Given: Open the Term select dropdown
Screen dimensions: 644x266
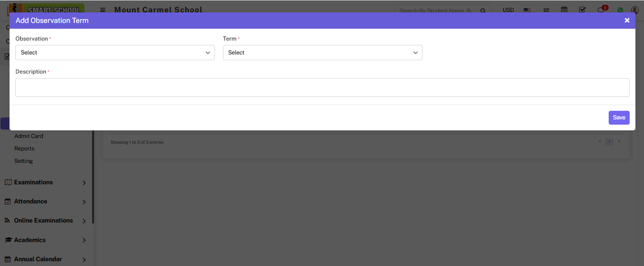Looking at the screenshot, I should pos(322,53).
